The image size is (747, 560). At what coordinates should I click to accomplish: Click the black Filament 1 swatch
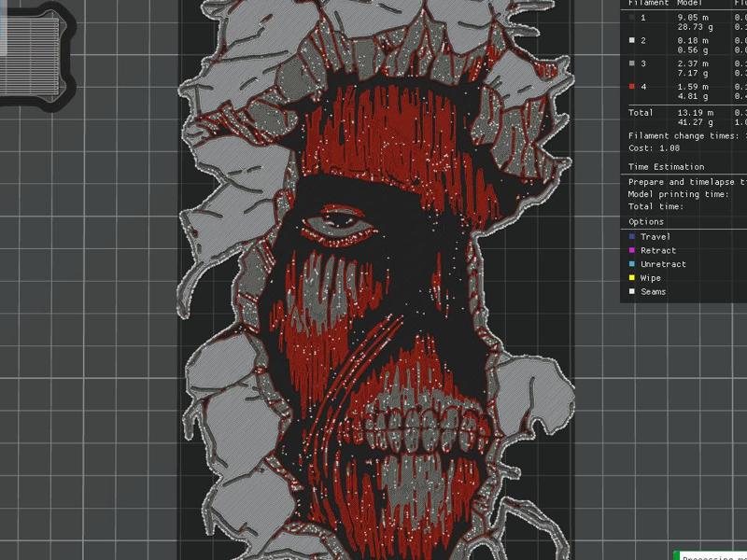coord(632,17)
